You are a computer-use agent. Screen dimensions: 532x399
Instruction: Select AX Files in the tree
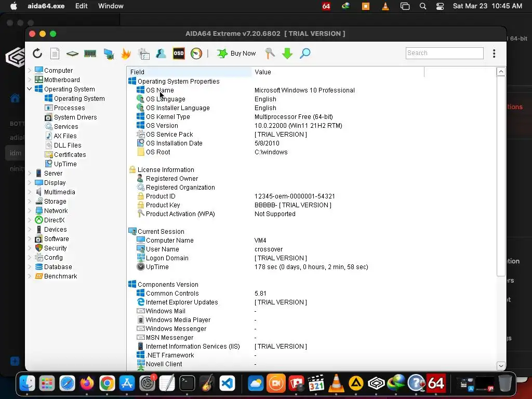(61, 136)
